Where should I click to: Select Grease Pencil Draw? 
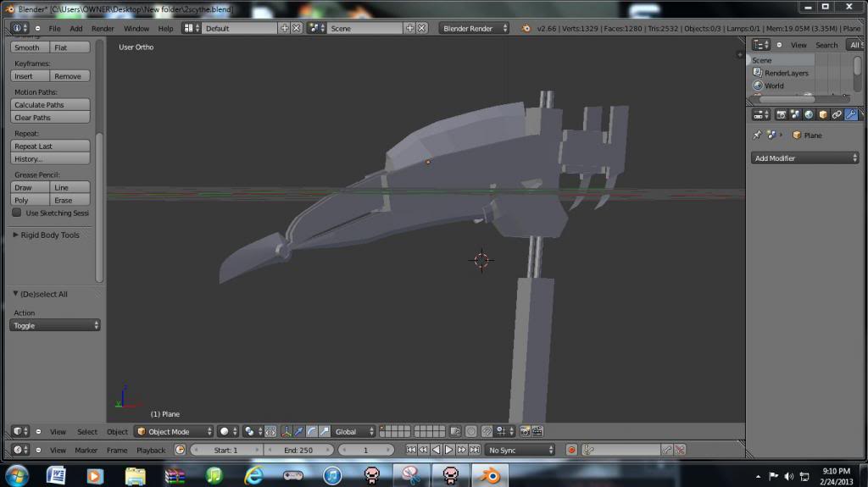[30, 188]
